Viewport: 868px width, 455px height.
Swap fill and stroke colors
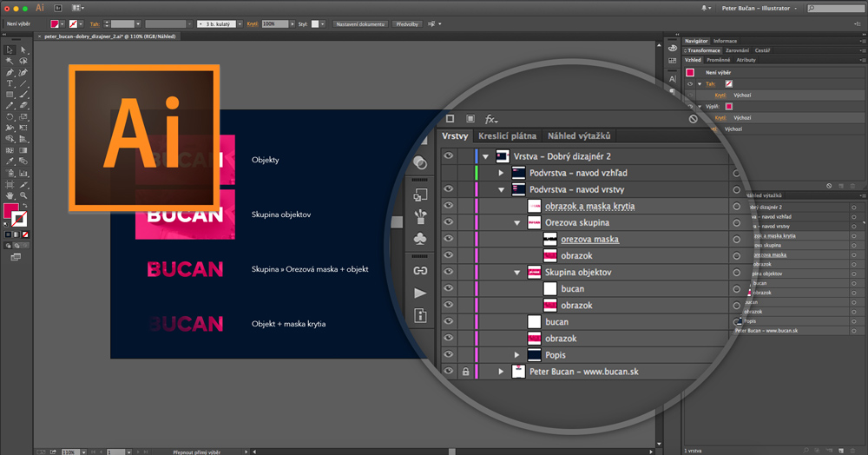tap(25, 206)
